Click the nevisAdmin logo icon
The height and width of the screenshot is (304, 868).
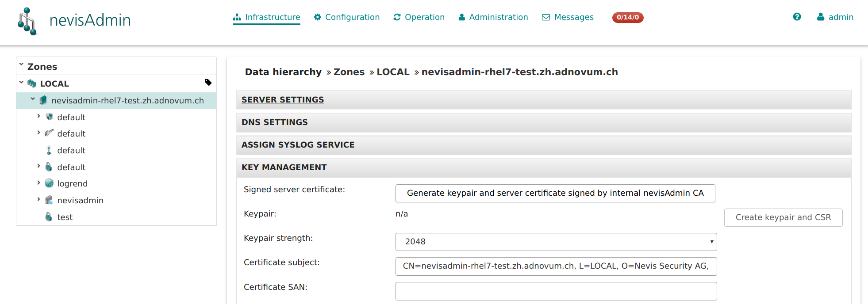pos(27,21)
